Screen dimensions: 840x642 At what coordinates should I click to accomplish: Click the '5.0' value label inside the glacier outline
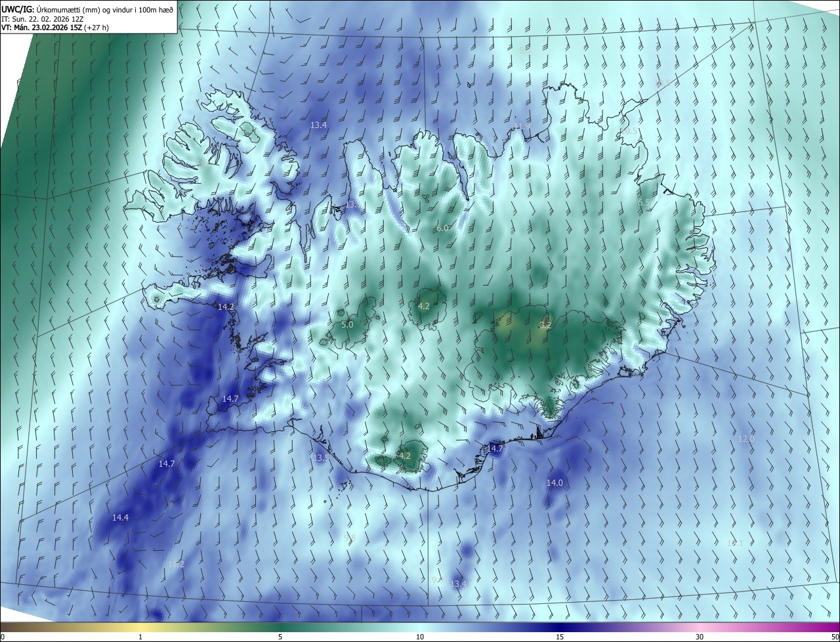[x=347, y=324]
